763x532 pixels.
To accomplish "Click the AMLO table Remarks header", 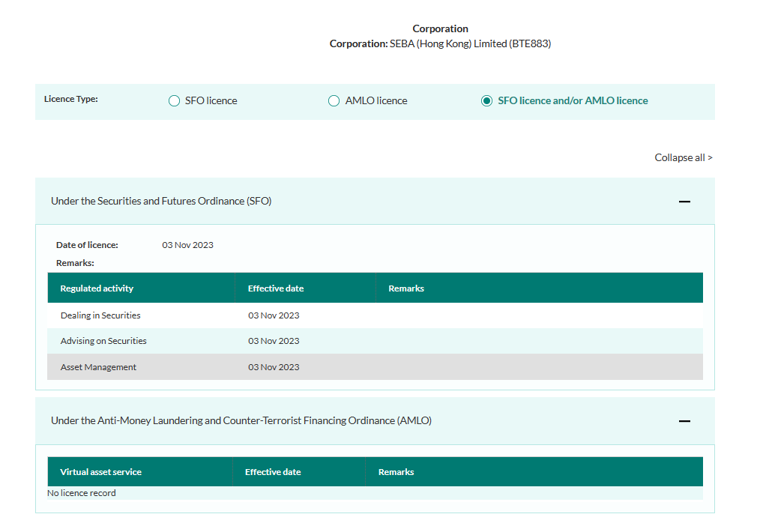I will click(396, 472).
